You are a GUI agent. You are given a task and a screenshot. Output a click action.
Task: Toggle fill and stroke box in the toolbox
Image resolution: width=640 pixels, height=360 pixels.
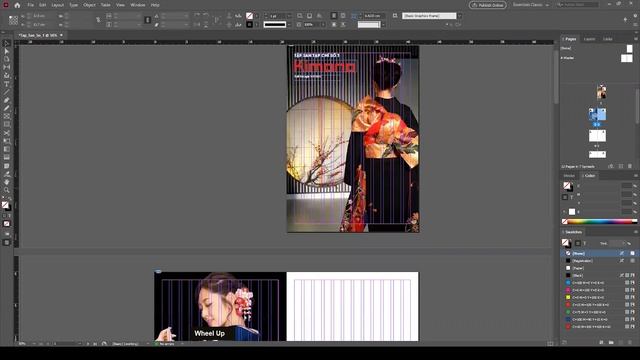click(x=6, y=206)
